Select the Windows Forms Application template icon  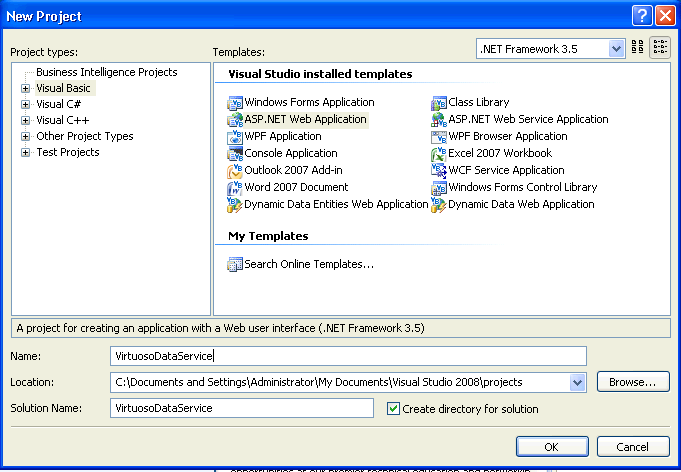[235, 102]
